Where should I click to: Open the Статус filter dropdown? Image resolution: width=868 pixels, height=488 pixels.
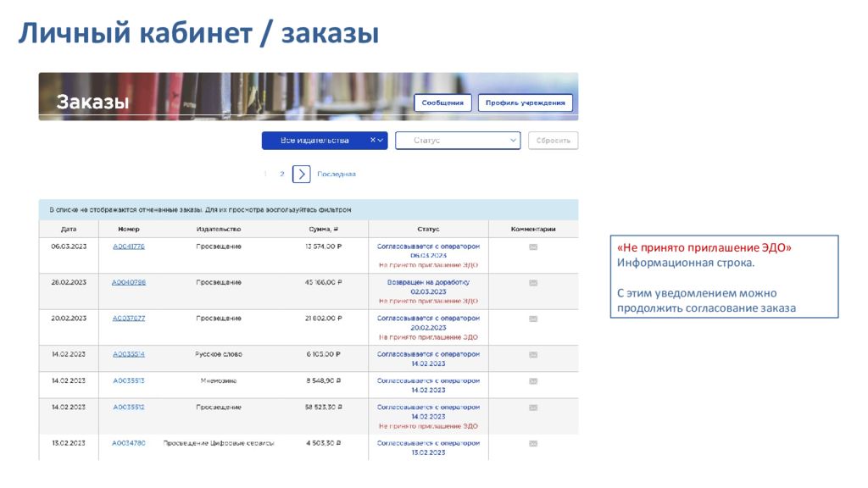click(x=458, y=140)
